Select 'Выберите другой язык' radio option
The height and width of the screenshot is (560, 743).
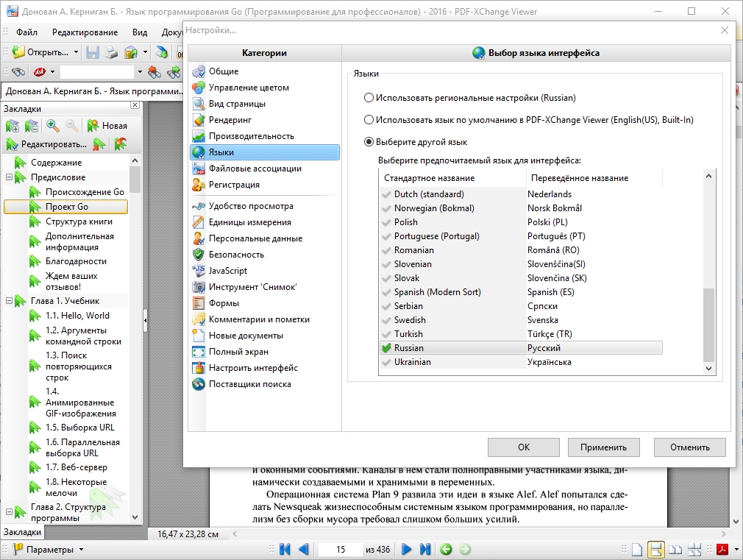pyautogui.click(x=369, y=142)
